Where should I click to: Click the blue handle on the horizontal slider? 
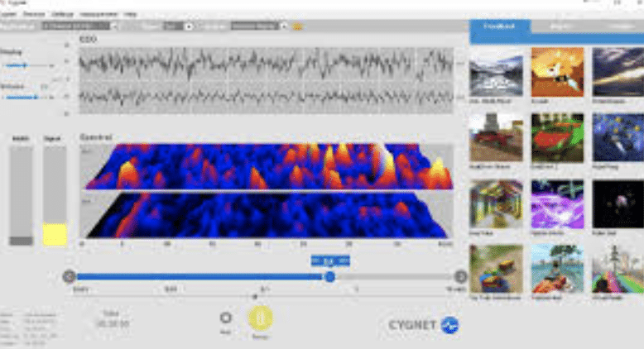(329, 277)
